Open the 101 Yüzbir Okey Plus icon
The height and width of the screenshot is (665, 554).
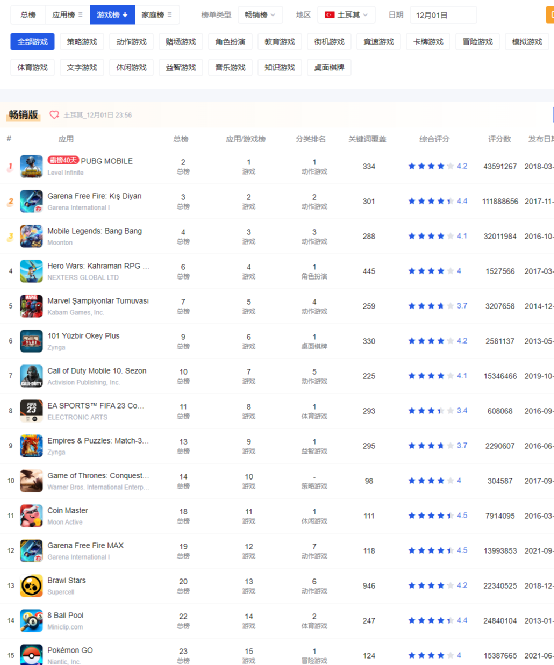31,341
